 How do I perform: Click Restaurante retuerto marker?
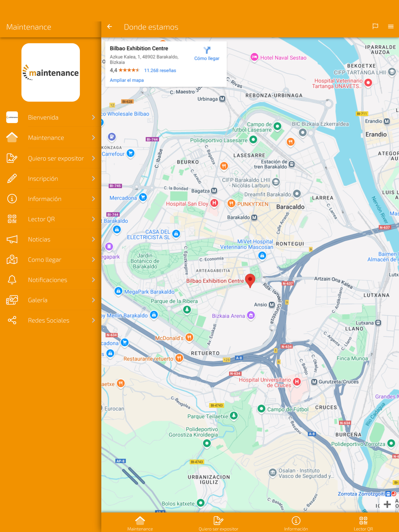tap(179, 358)
